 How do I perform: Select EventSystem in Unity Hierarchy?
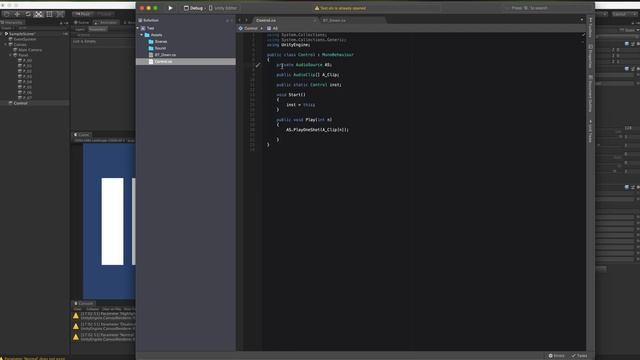pyautogui.click(x=25, y=39)
